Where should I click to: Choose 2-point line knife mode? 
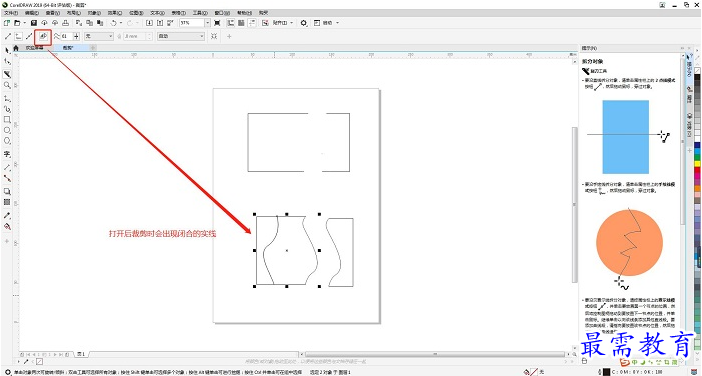[x=9, y=36]
